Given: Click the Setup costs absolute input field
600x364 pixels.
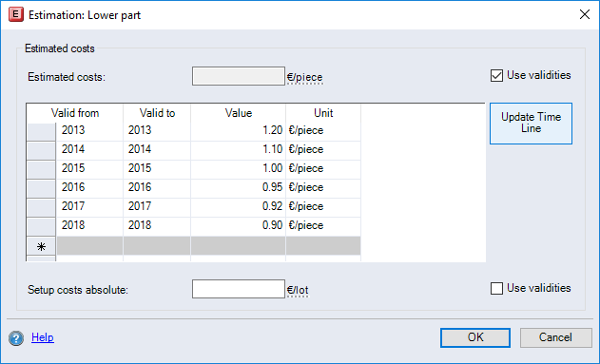Looking at the screenshot, I should click(239, 289).
